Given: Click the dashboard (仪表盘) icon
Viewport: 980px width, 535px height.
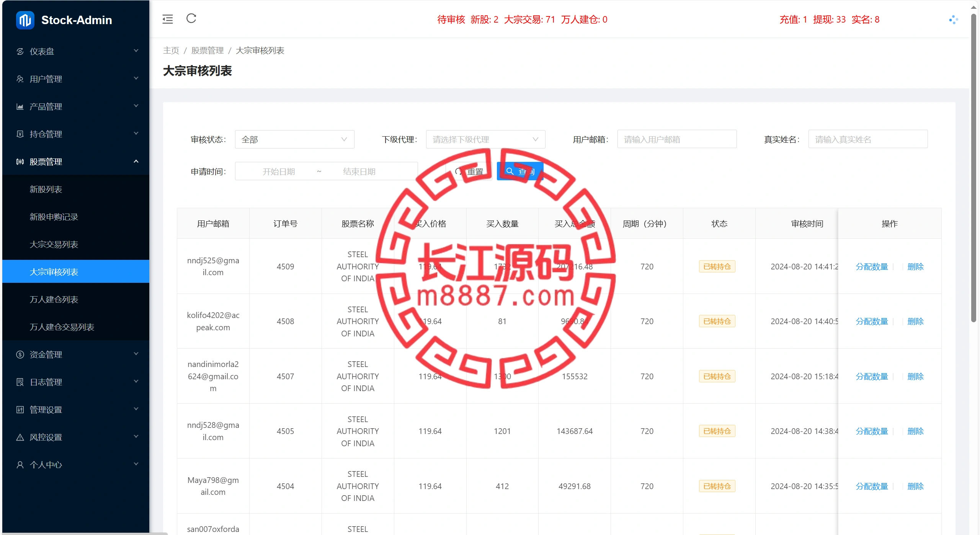Looking at the screenshot, I should click(x=20, y=51).
